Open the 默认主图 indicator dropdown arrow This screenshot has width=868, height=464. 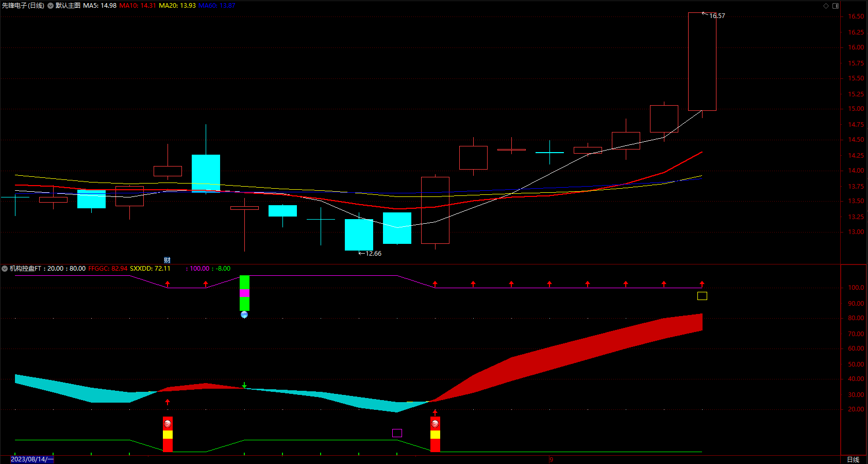click(51, 6)
